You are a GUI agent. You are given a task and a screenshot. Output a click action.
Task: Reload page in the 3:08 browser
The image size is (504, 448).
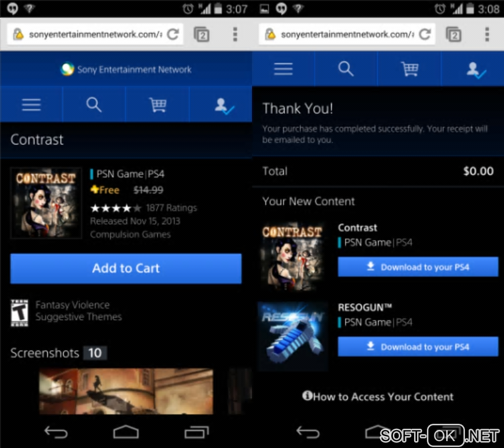[425, 34]
